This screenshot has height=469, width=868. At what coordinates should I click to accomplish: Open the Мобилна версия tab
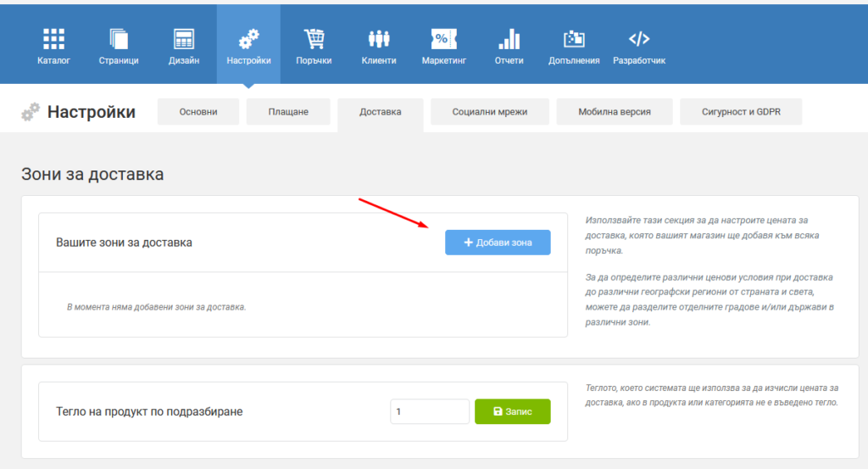(615, 112)
